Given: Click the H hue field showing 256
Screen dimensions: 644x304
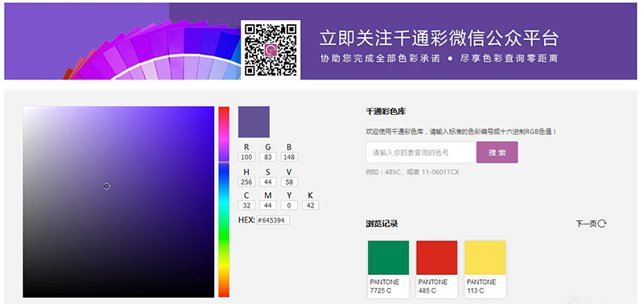Looking at the screenshot, I should click(x=246, y=182).
